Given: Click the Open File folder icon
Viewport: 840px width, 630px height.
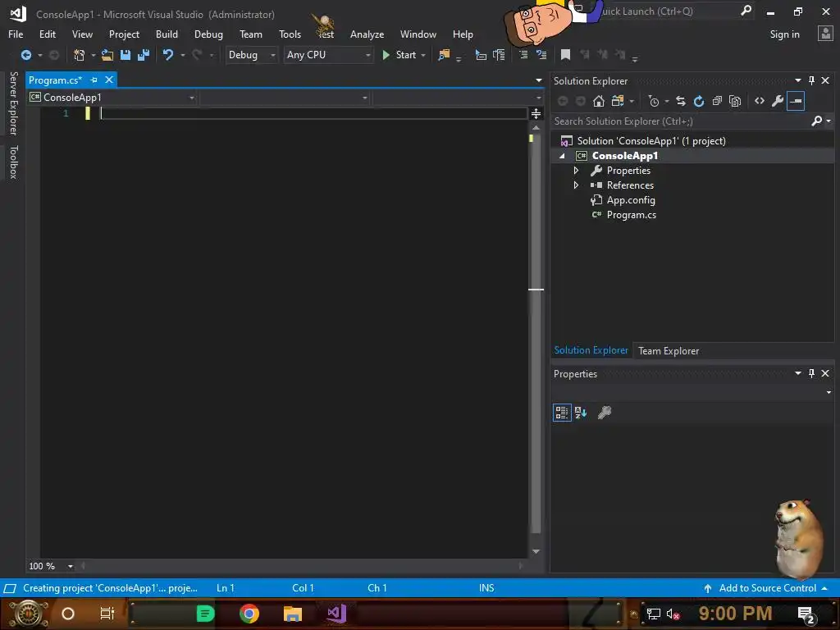Looking at the screenshot, I should pos(107,55).
